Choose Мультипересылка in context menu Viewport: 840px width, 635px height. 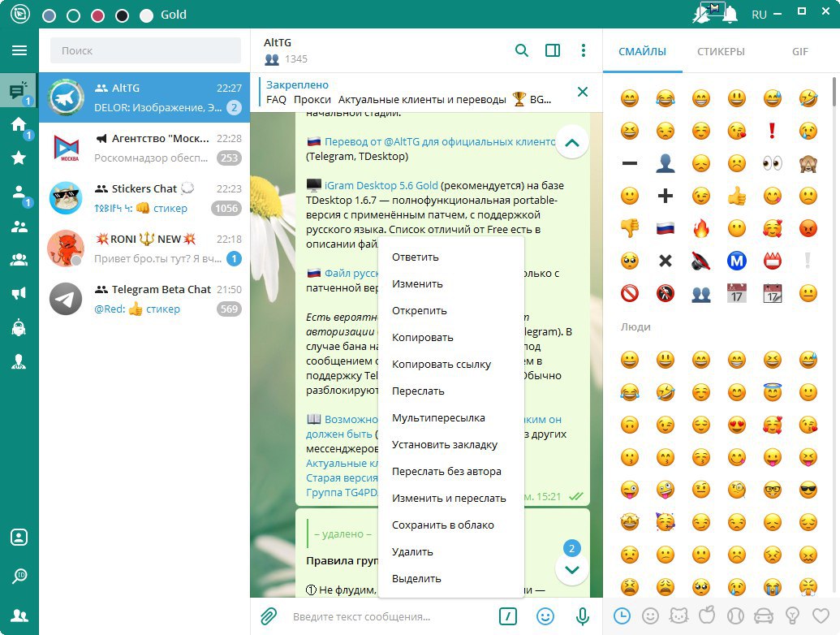click(451, 418)
